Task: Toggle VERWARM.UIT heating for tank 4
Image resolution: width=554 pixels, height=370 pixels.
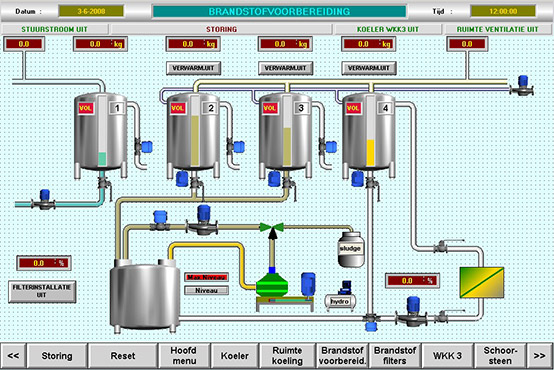Action: coord(369,68)
